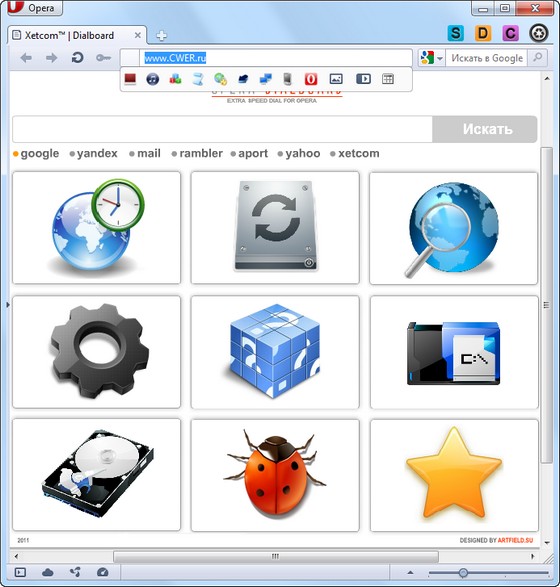
Task: Open the two blue monitors bookmark icon
Action: click(x=266, y=79)
